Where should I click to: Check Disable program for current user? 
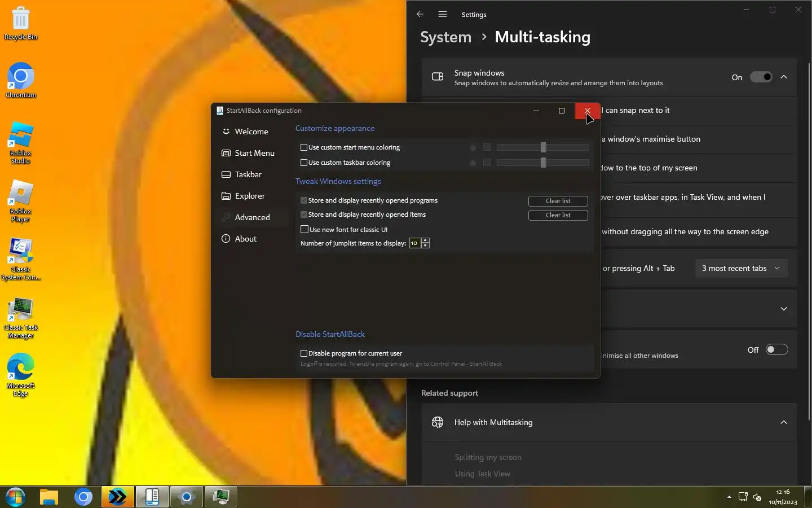304,353
